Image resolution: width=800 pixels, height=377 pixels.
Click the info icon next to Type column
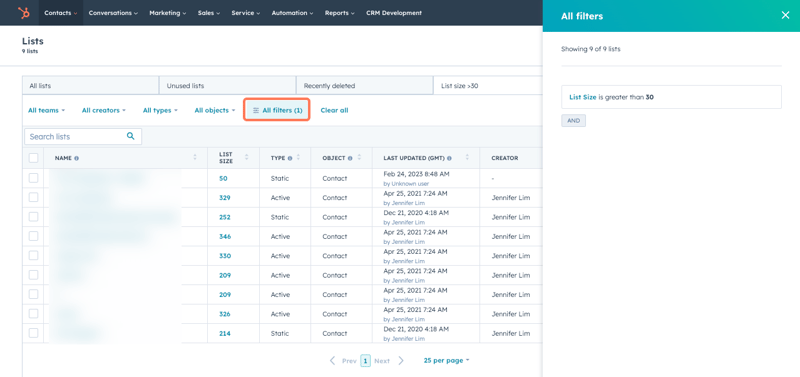(x=290, y=158)
